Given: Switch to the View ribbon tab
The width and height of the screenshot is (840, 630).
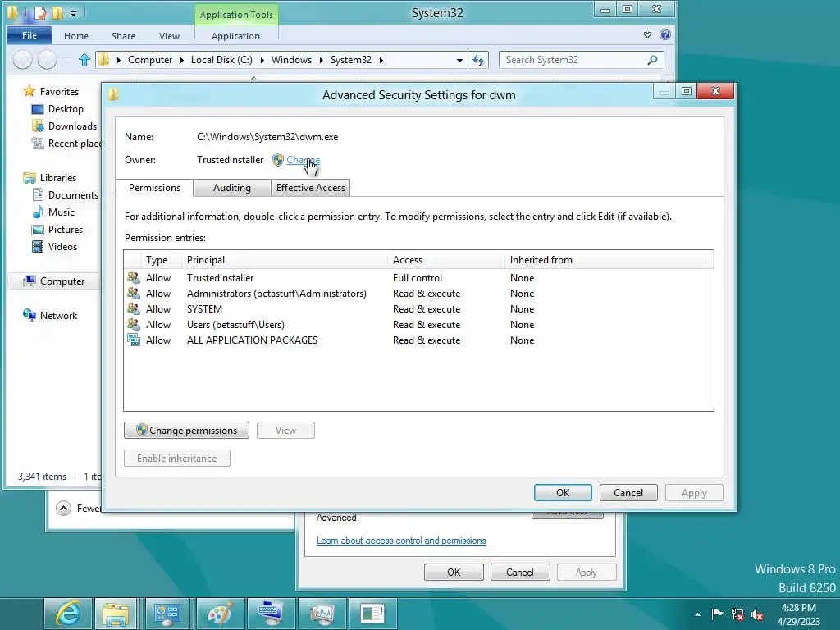Looking at the screenshot, I should coord(169,36).
